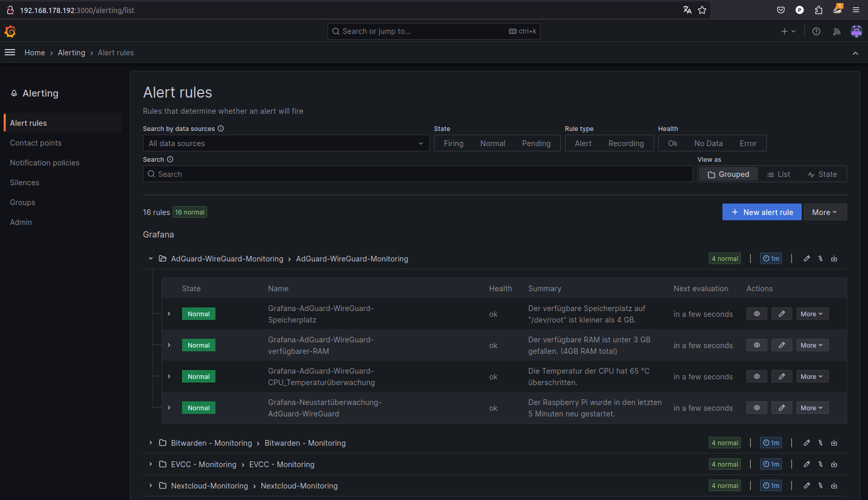Click the Grafana logo icon

(10, 32)
